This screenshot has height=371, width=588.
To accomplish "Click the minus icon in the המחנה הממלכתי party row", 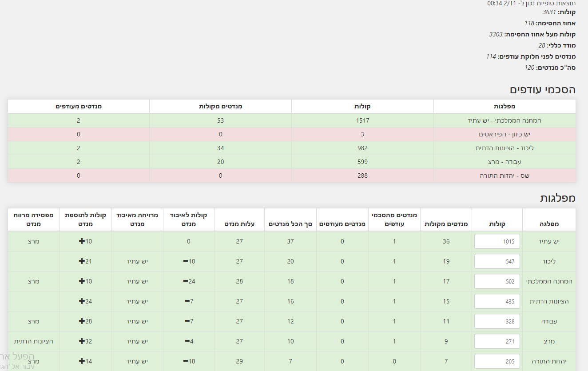I will click(x=185, y=281).
